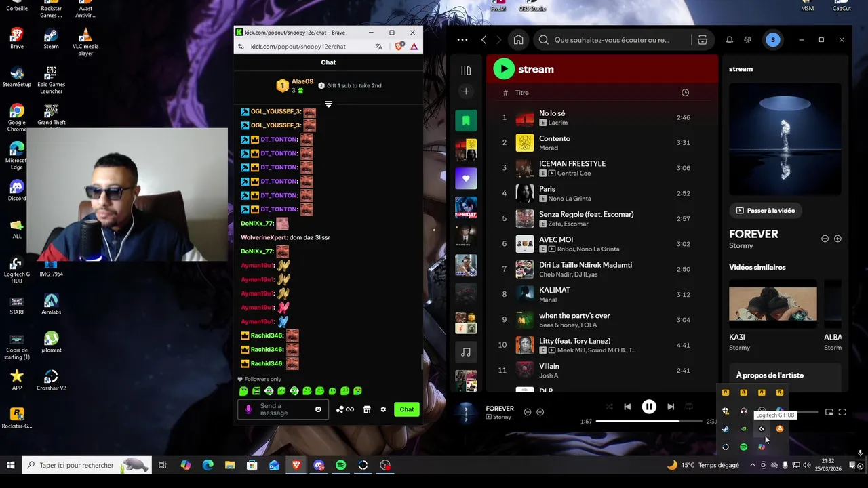Open the mini player icon in Spotify
The width and height of the screenshot is (868, 488).
coord(829,412)
